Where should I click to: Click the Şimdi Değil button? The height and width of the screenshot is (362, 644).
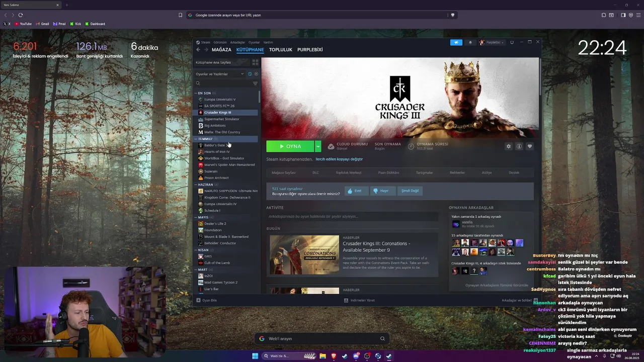[410, 191]
